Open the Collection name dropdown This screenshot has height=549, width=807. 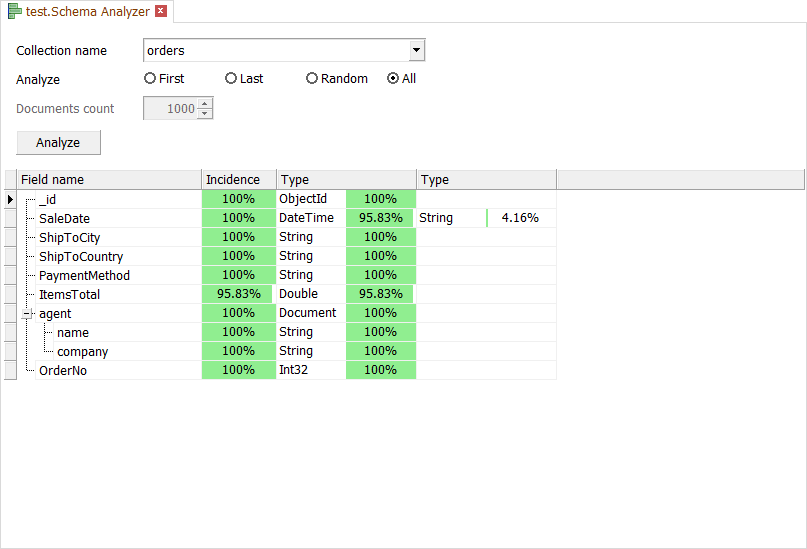point(417,50)
